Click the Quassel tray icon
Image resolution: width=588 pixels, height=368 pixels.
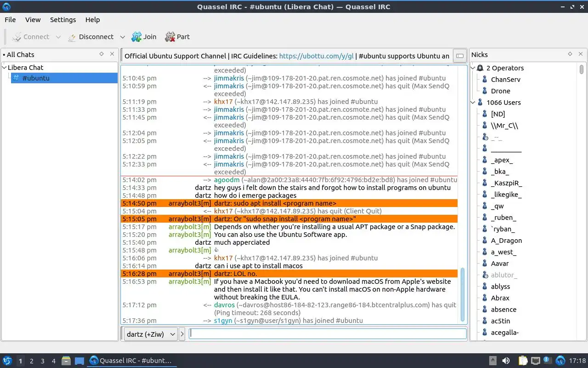[x=560, y=361]
